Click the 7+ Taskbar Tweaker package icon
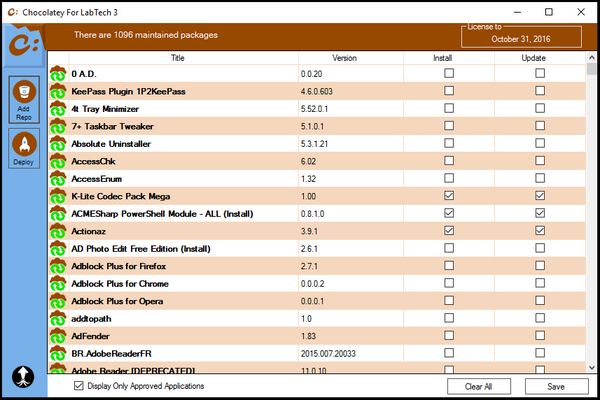 58,126
